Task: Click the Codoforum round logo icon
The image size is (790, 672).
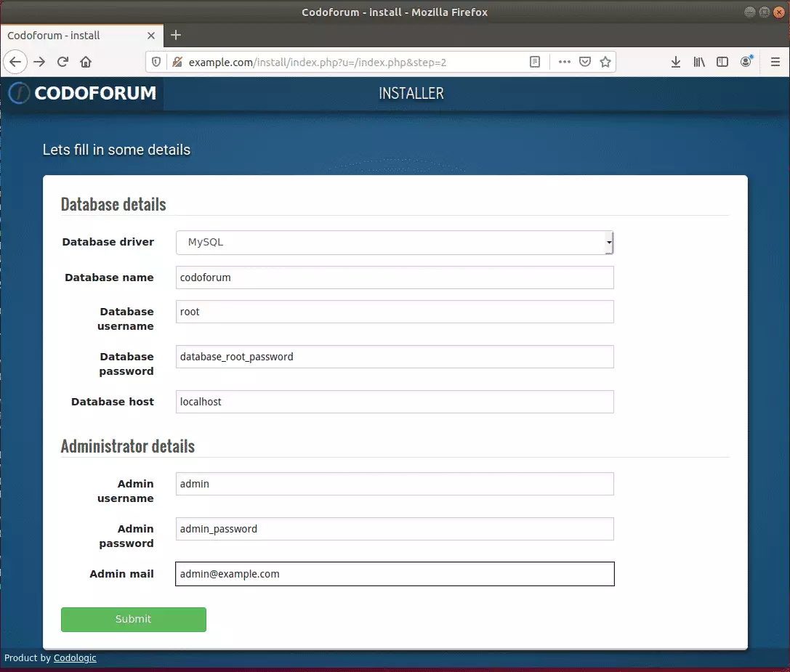Action: 19,93
